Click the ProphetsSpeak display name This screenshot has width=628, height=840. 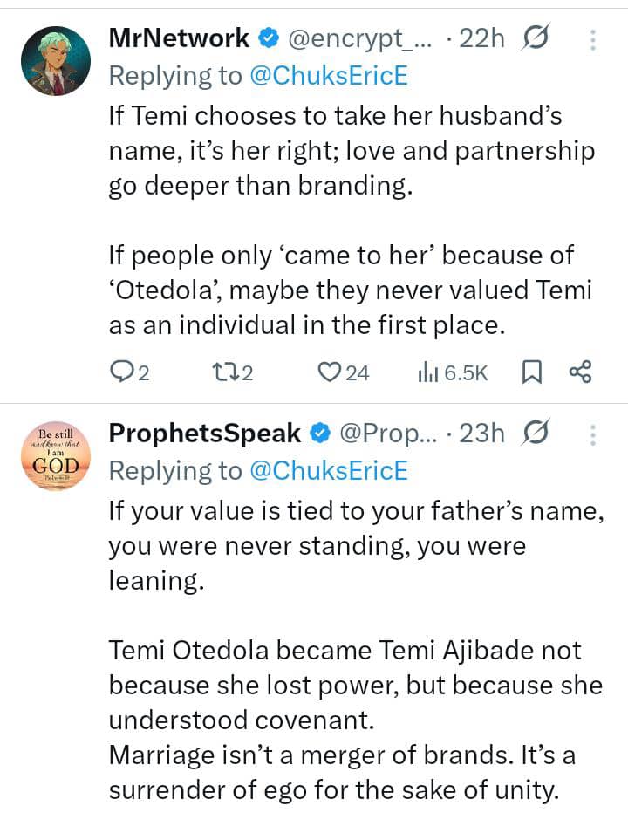point(204,433)
